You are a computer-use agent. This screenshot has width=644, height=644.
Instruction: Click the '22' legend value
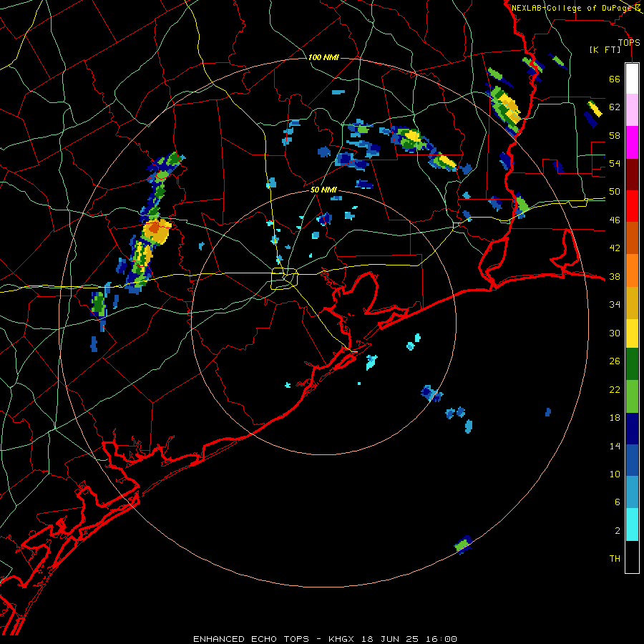(615, 389)
